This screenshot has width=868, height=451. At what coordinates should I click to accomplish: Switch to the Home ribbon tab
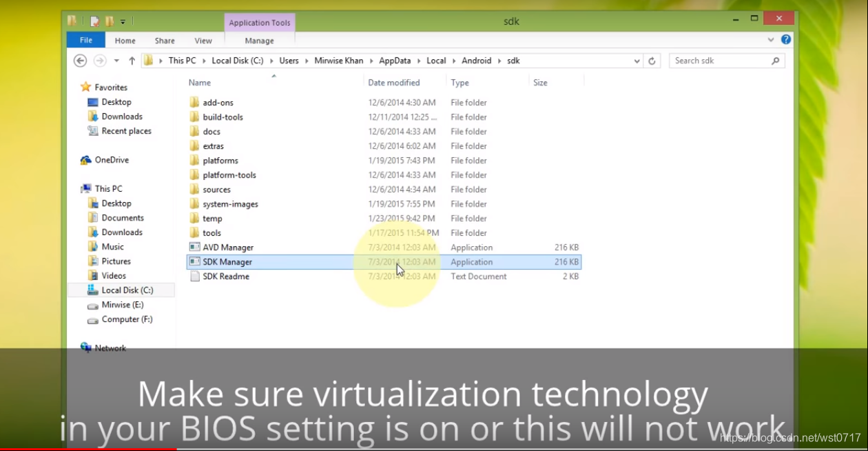[125, 41]
